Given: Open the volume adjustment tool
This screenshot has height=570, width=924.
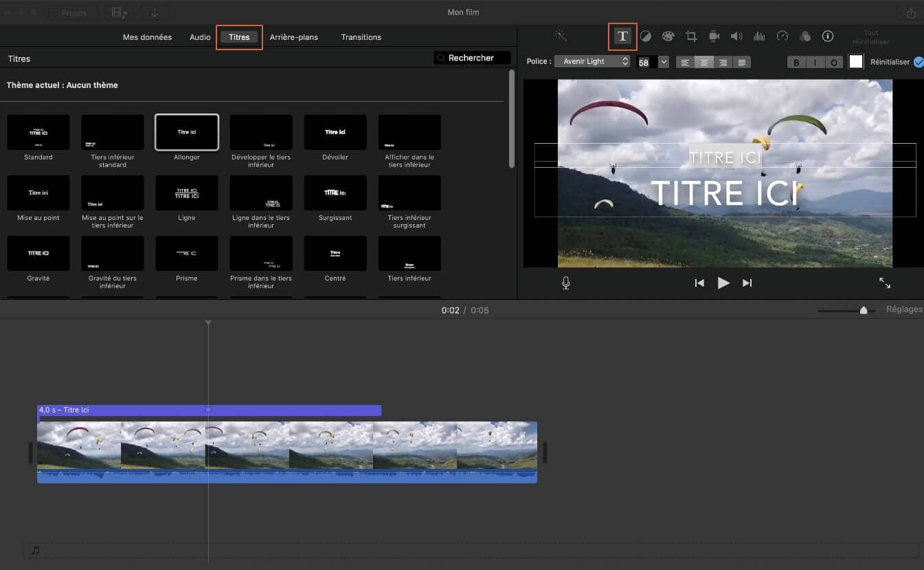Looking at the screenshot, I should click(736, 36).
